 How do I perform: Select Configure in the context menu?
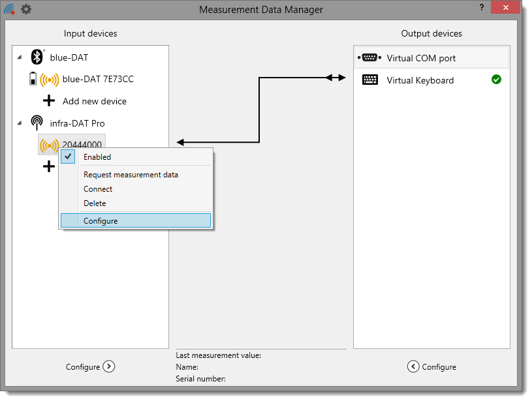point(101,221)
